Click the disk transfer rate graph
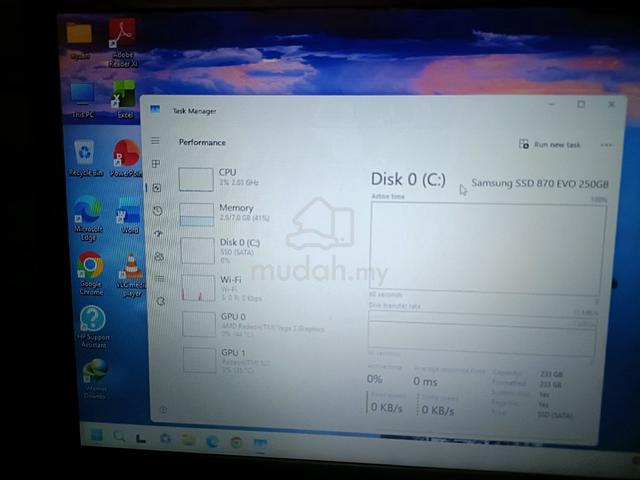Image resolution: width=640 pixels, height=480 pixels. pos(482,334)
